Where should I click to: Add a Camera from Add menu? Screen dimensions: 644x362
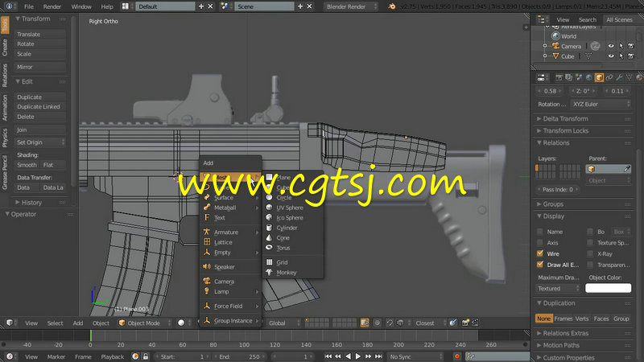coord(230,282)
